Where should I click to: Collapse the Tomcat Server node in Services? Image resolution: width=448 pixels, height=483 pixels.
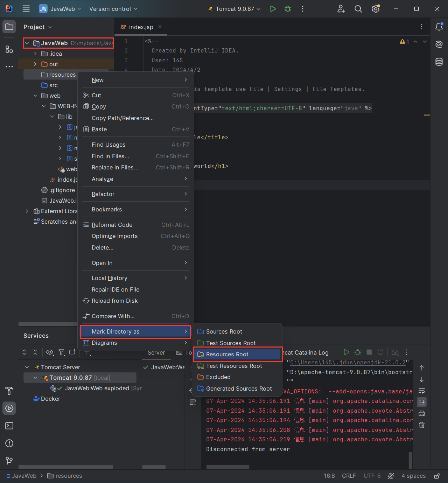(x=27, y=367)
